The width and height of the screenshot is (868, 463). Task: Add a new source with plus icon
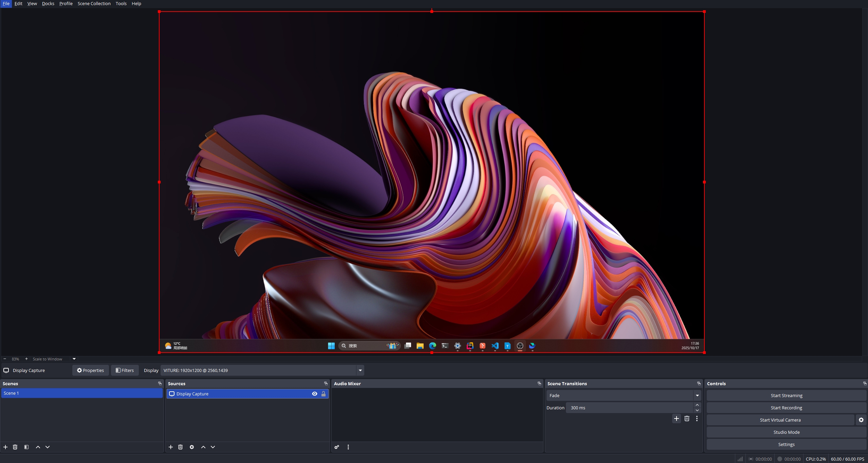point(171,447)
